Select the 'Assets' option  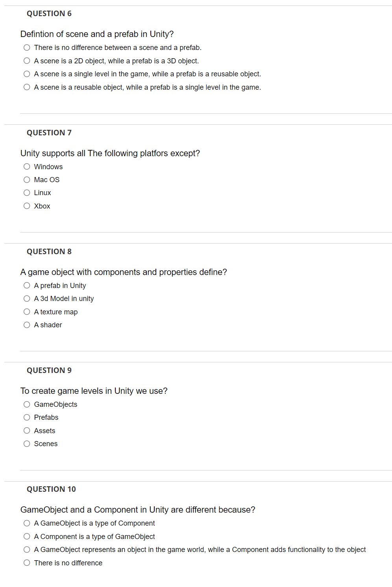click(27, 430)
